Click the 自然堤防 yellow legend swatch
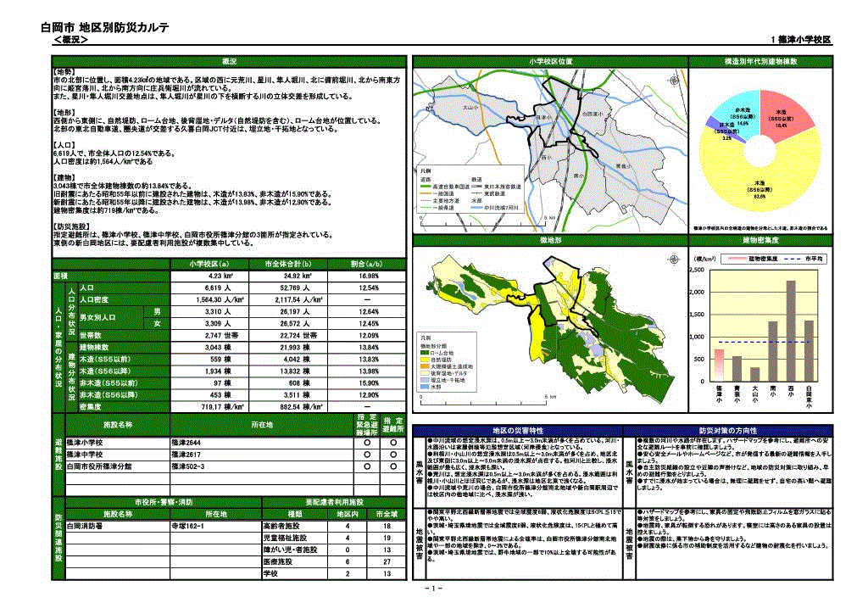Viewport: 868px width, 614px height. pos(425,360)
